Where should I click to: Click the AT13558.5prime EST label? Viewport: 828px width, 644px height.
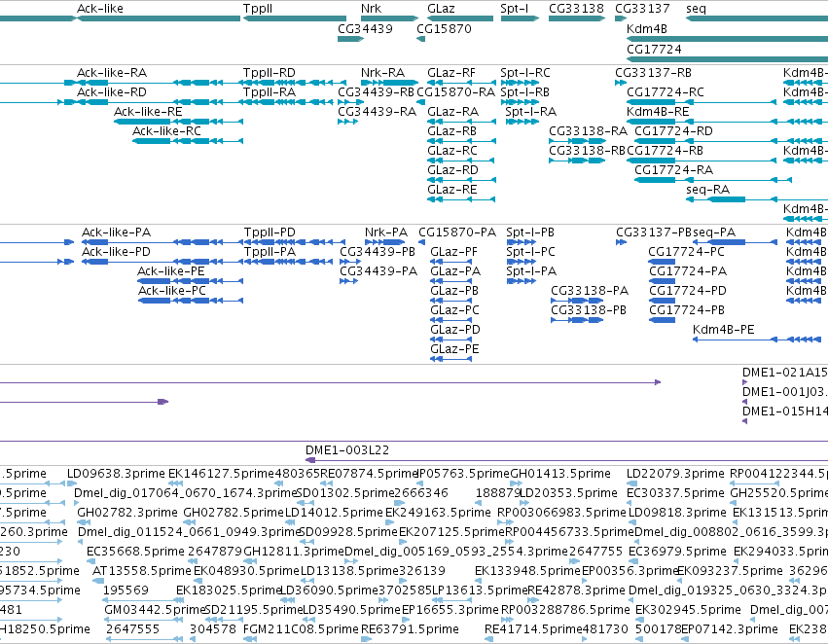point(141,571)
